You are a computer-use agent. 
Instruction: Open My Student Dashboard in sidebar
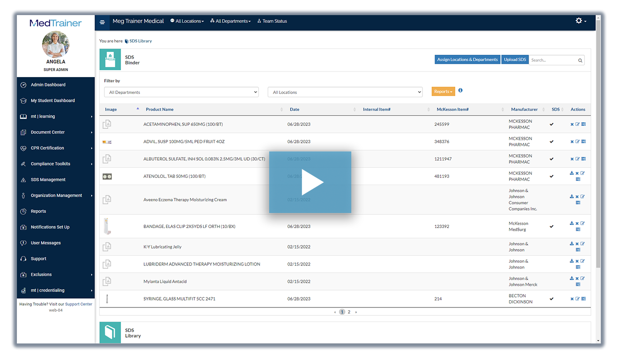click(52, 100)
